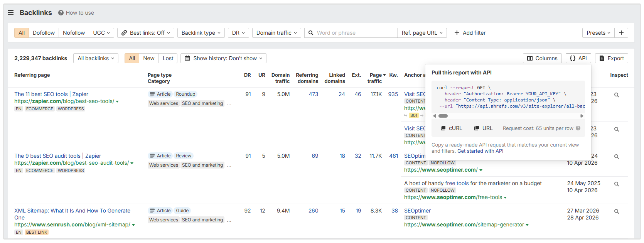Click the SEOptimer anchor text in semrush row
Screen dimensions: 644x243
pos(417,211)
